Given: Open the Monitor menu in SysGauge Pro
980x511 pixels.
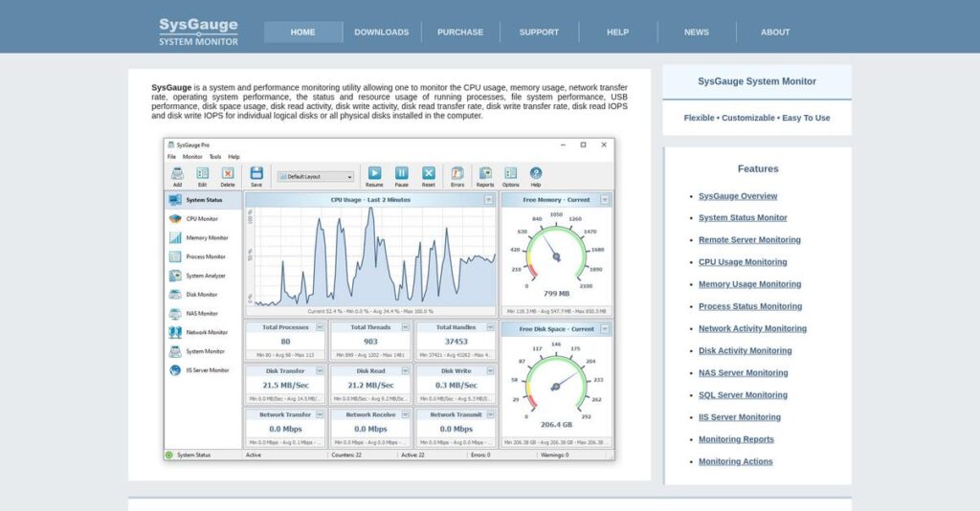Looking at the screenshot, I should [x=192, y=157].
